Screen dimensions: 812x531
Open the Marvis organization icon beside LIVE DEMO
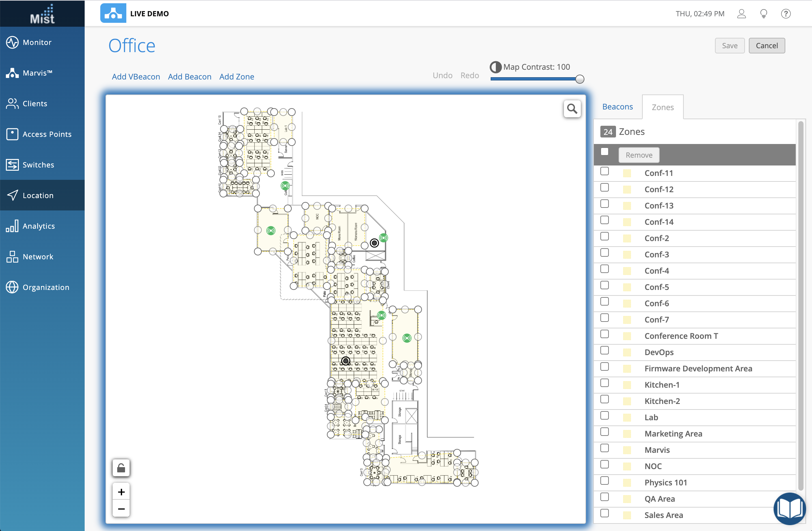click(113, 14)
